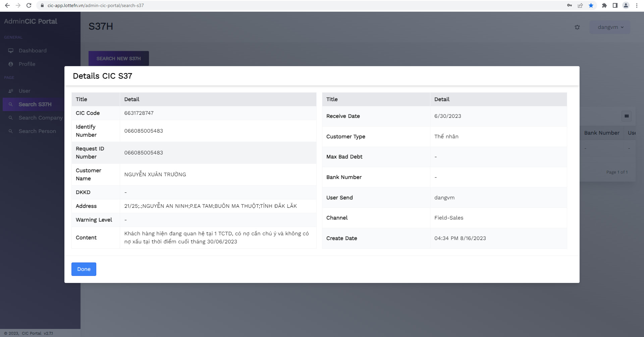Open the browser profile avatar
This screenshot has height=337, width=644.
[626, 5]
